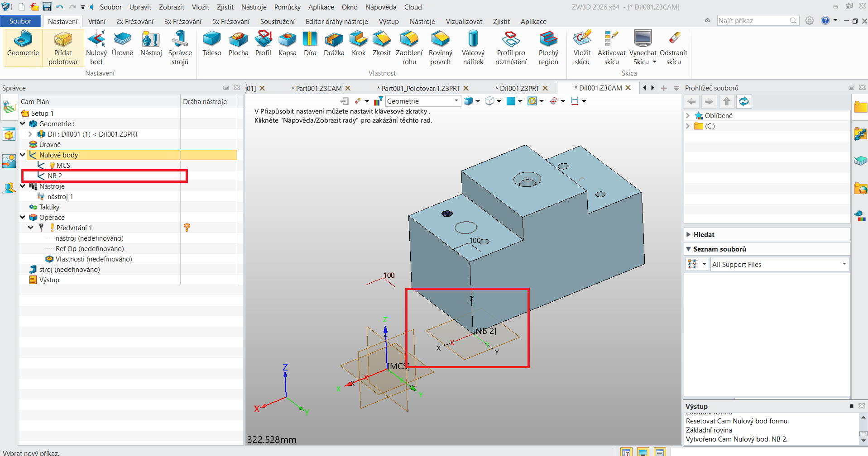This screenshot has width=868, height=456.
Task: Click the Zkosit feature icon
Action: [x=382, y=44]
